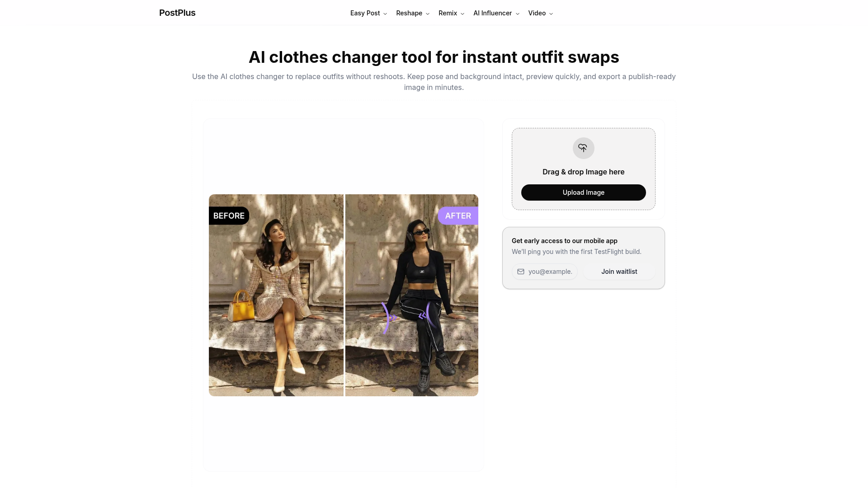This screenshot has width=868, height=488.
Task: Click the right purple slider arrow handle
Action: click(427, 315)
